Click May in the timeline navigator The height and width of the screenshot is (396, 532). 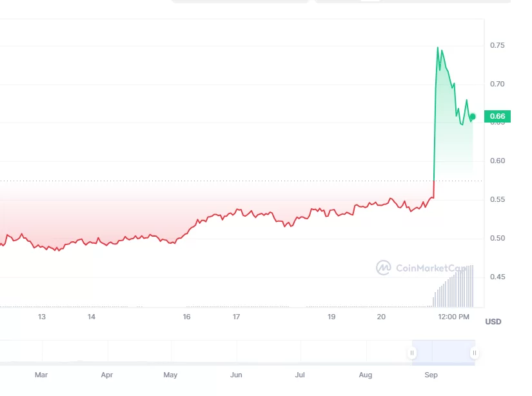(x=170, y=375)
